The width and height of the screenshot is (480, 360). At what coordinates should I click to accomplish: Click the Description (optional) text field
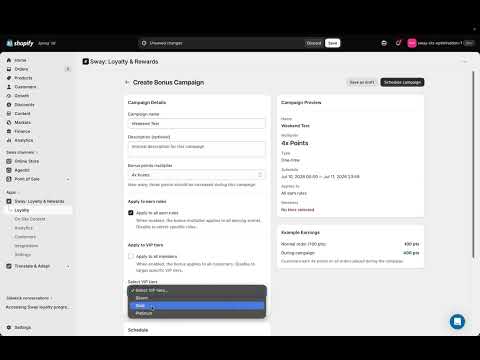[196, 149]
